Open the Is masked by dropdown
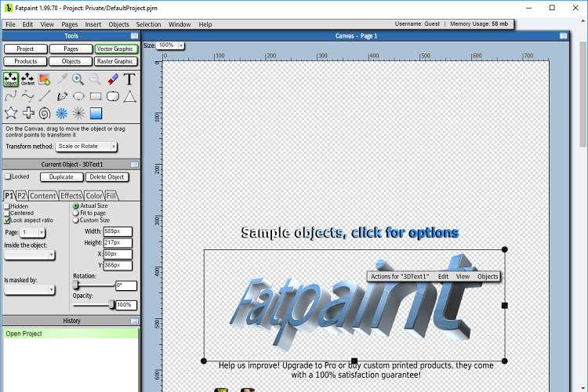588x392 pixels. [30, 289]
